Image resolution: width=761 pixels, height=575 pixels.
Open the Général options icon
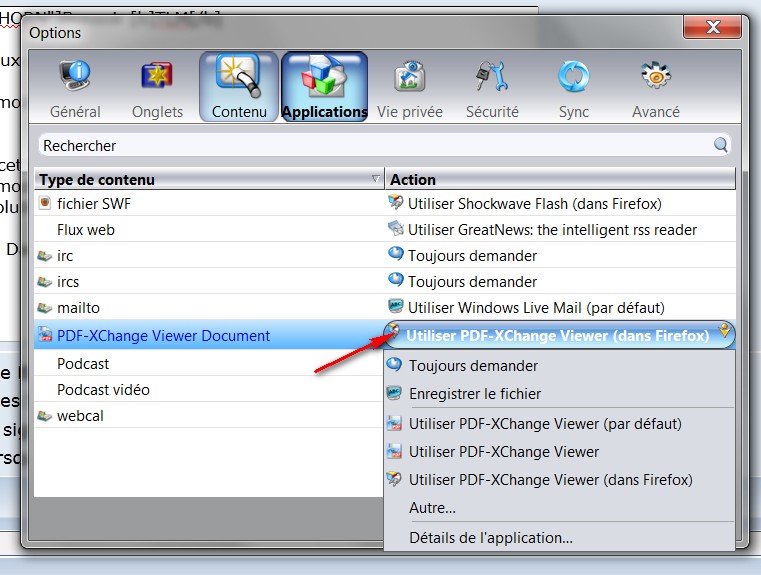(x=75, y=76)
